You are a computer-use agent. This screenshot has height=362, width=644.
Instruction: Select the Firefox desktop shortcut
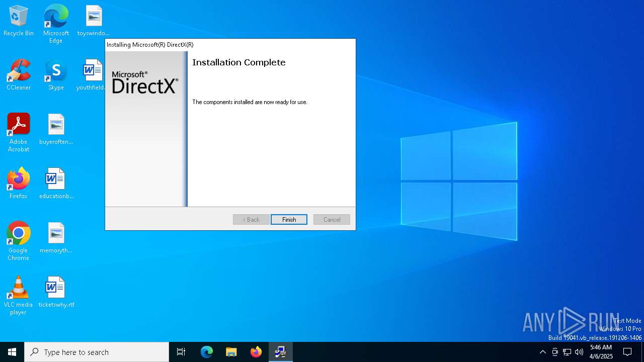(x=19, y=184)
